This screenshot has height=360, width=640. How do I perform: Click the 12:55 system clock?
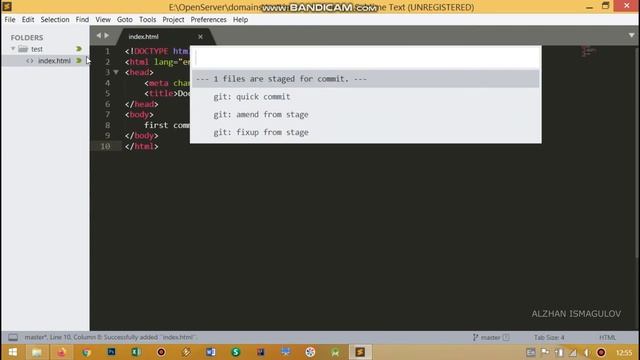[624, 353]
